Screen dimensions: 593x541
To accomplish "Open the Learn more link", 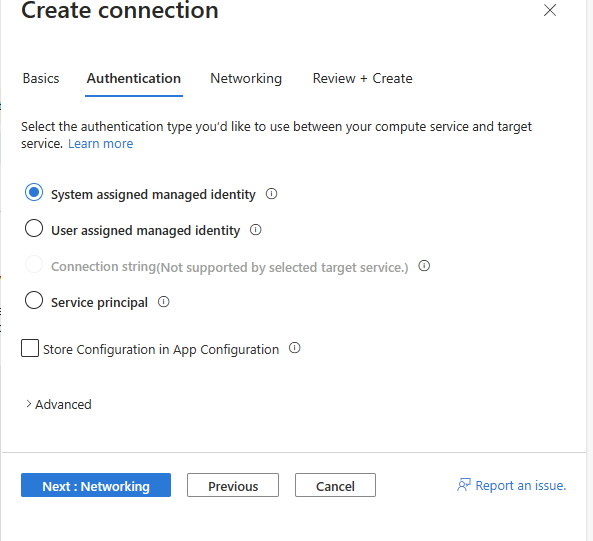I will [x=101, y=144].
